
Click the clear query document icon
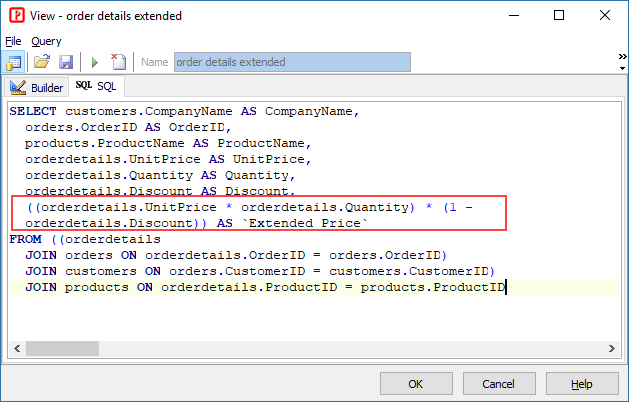(x=119, y=62)
